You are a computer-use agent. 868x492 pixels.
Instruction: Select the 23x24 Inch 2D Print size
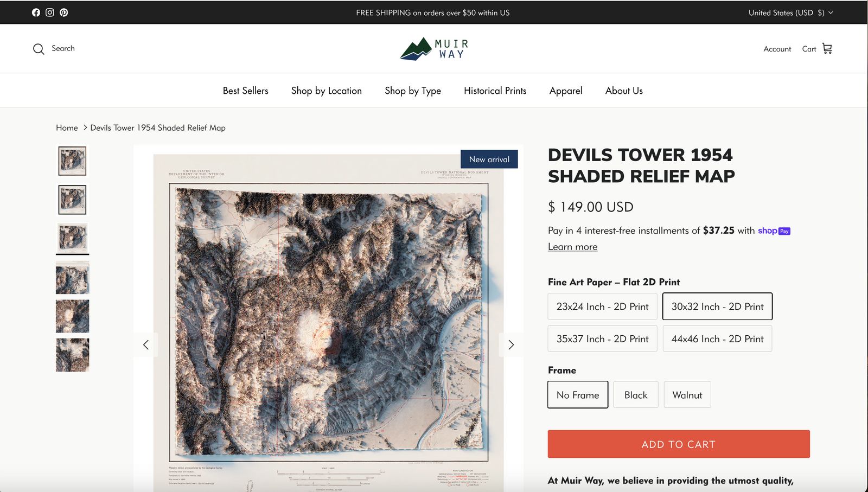coord(602,306)
